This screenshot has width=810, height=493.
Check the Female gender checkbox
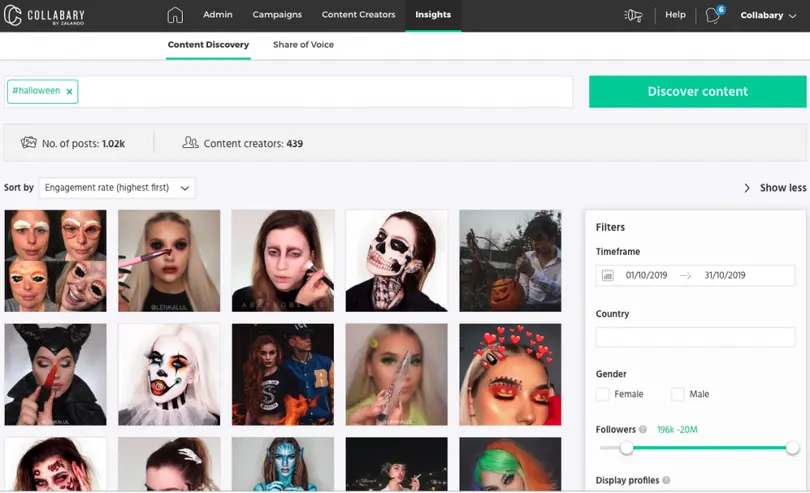[603, 394]
